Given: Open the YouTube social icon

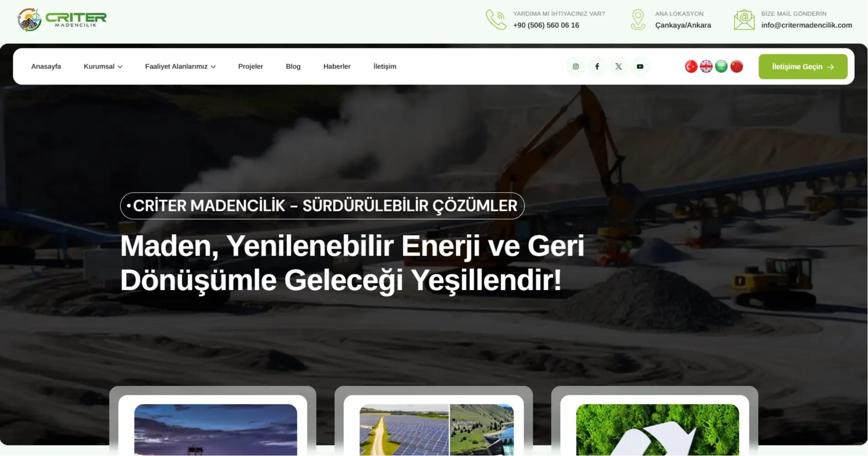Looking at the screenshot, I should coord(640,67).
